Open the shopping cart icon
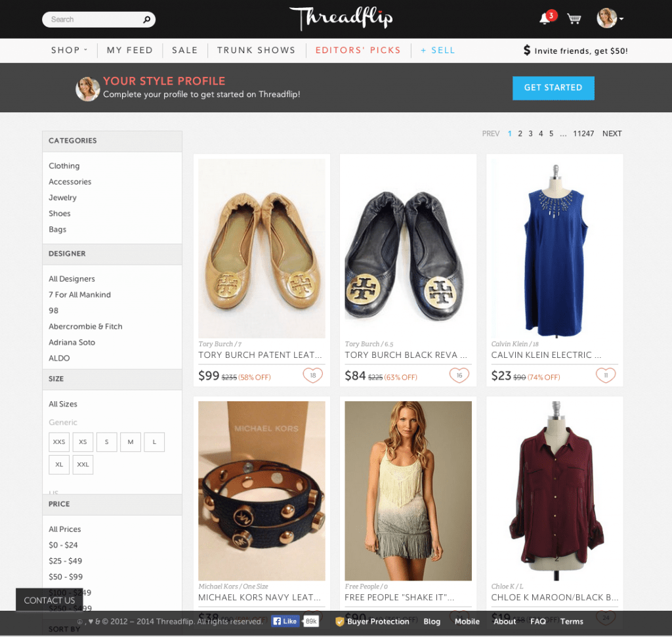 click(x=574, y=19)
